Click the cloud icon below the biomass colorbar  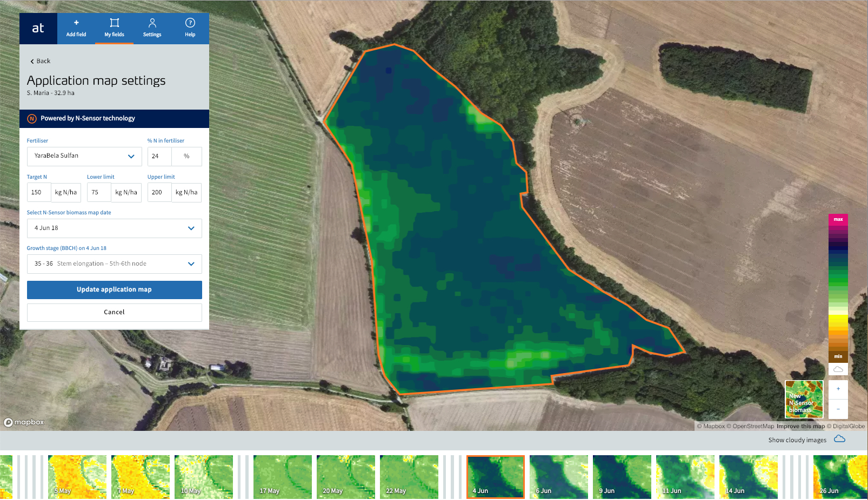838,369
